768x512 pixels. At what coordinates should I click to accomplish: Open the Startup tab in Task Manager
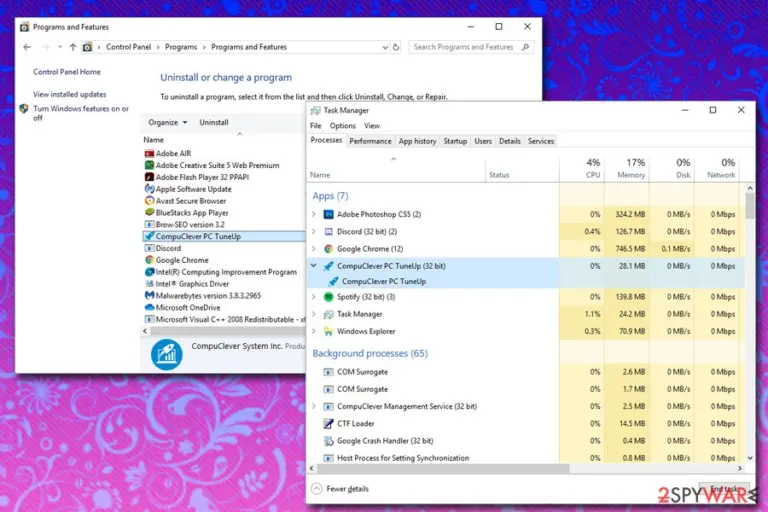pos(455,141)
